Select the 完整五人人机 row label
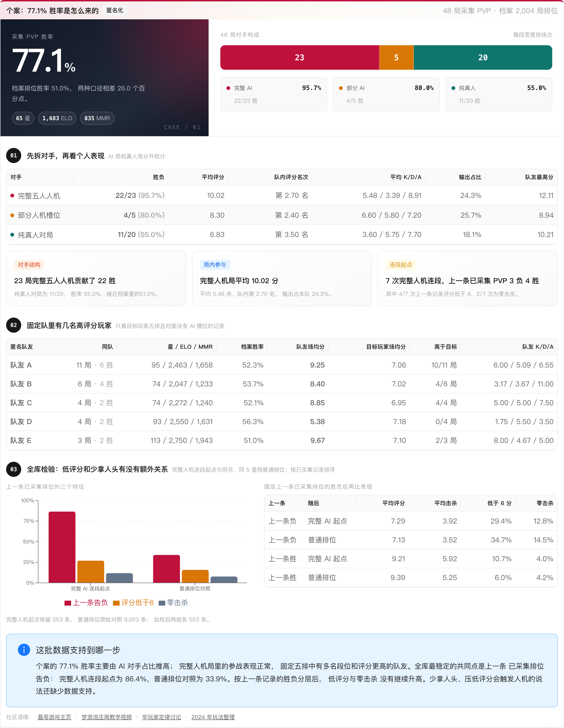 pos(39,196)
